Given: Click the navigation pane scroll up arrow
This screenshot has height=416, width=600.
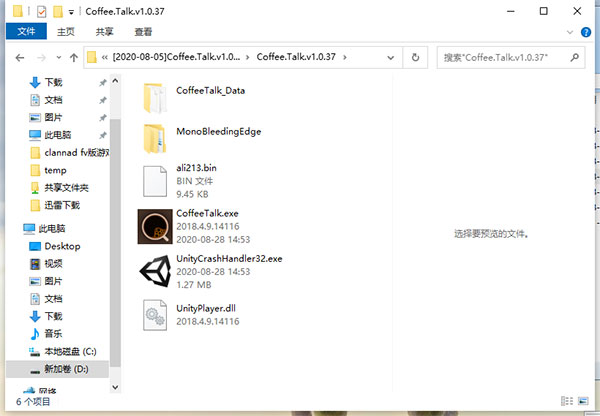Looking at the screenshot, I should coord(115,81).
